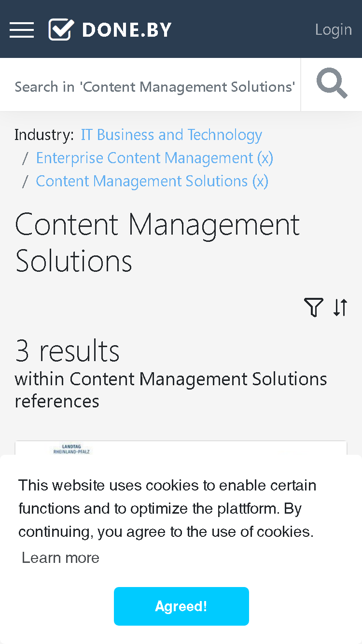Viewport: 362px width, 644px height.
Task: Open the Login page
Action: pos(334,29)
